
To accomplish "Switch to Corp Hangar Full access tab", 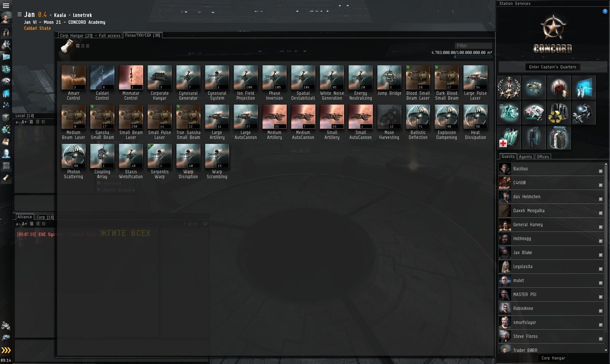I will click(90, 35).
